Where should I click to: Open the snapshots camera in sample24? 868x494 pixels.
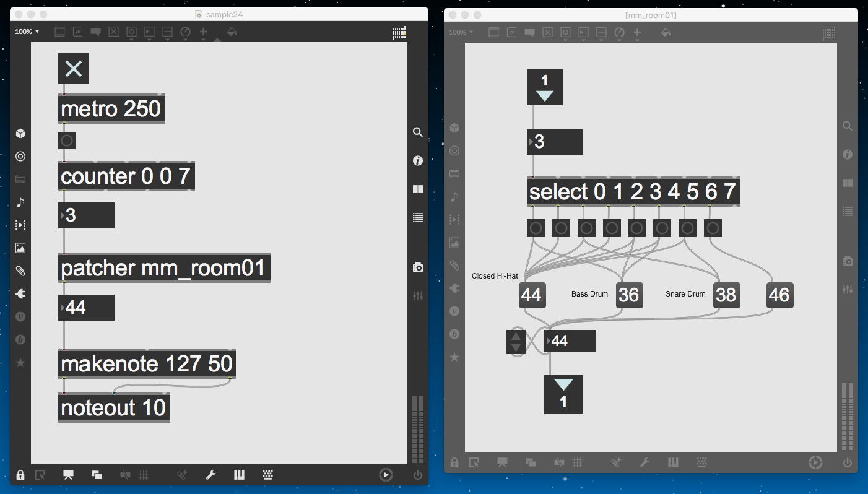coord(418,267)
